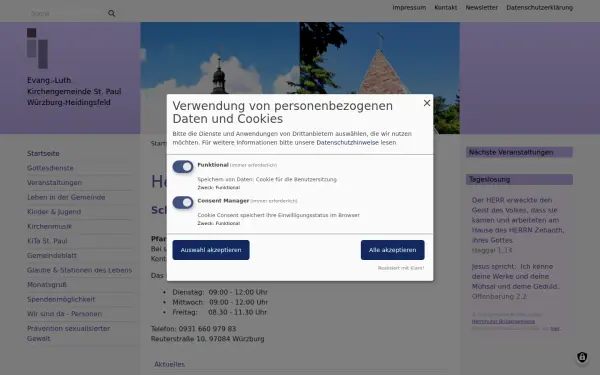Open Wir sind da - Personen
This screenshot has width=600, height=375.
64,314
